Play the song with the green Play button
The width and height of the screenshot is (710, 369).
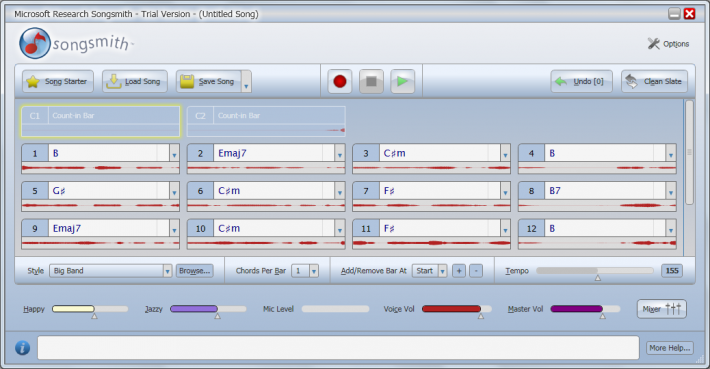point(403,81)
